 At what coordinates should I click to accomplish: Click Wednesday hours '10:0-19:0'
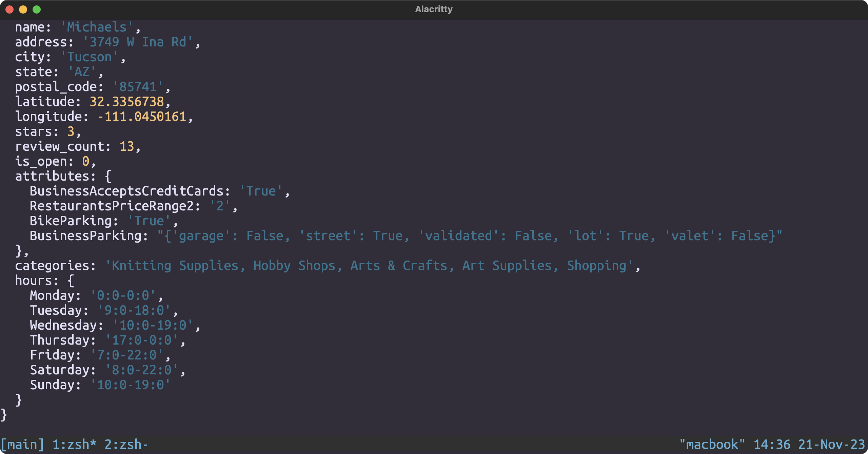point(153,325)
